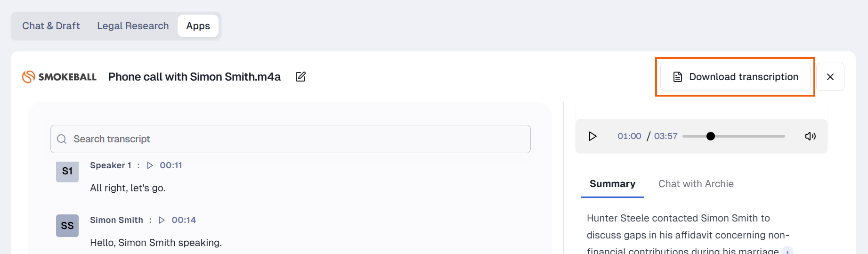868x254 pixels.
Task: Click the Search transcript field
Action: click(290, 139)
